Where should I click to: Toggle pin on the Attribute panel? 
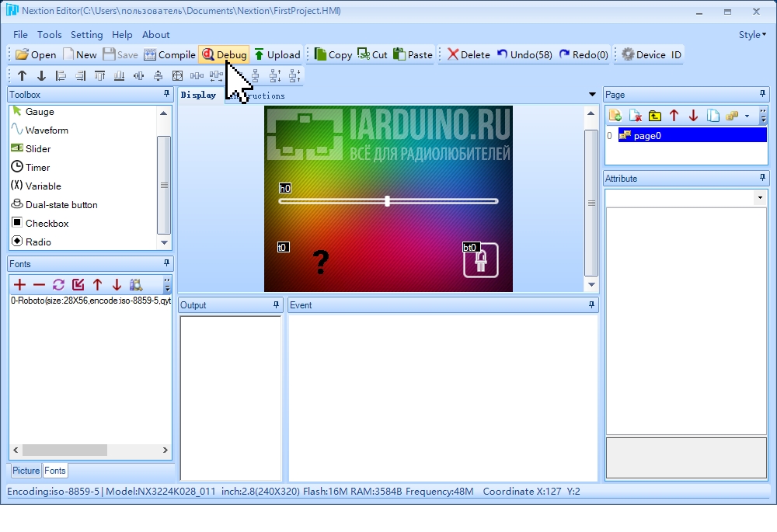click(762, 177)
